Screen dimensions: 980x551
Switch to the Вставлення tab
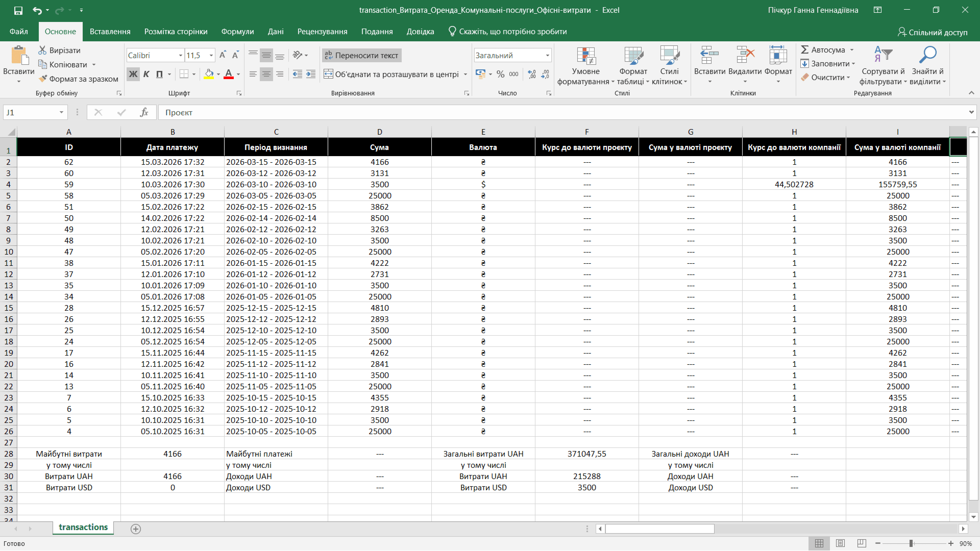[110, 32]
